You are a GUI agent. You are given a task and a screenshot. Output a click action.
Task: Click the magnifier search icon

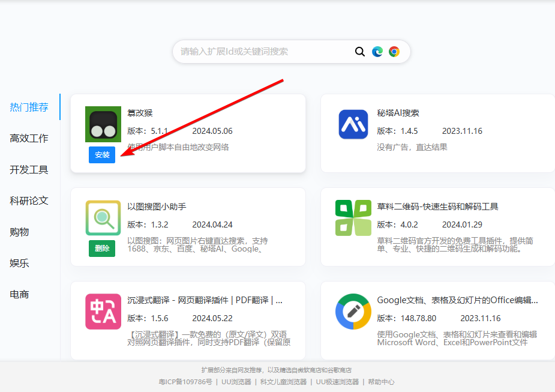pos(359,52)
